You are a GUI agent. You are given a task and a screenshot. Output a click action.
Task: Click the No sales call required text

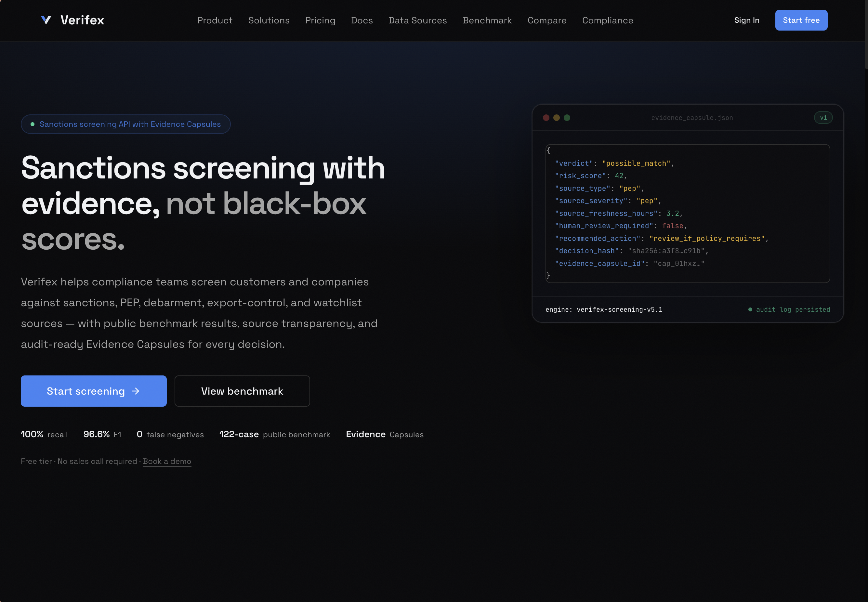(97, 461)
